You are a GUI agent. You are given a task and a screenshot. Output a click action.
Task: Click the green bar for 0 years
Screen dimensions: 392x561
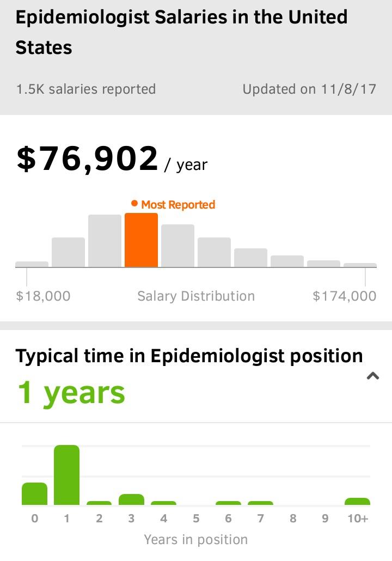coord(34,493)
